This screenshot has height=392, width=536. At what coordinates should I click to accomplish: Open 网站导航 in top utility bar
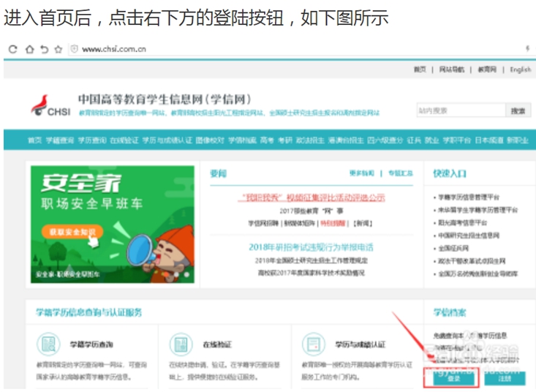[452, 69]
